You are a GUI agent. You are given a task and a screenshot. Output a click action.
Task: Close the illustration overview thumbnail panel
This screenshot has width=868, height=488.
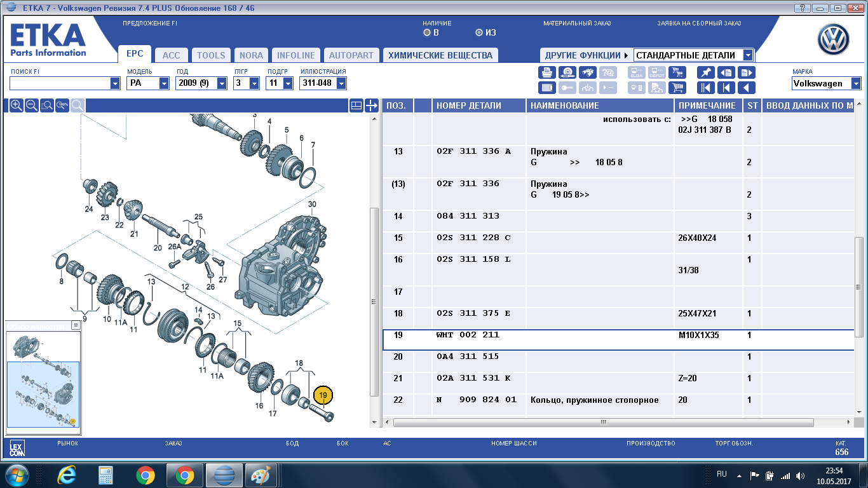[x=75, y=325]
